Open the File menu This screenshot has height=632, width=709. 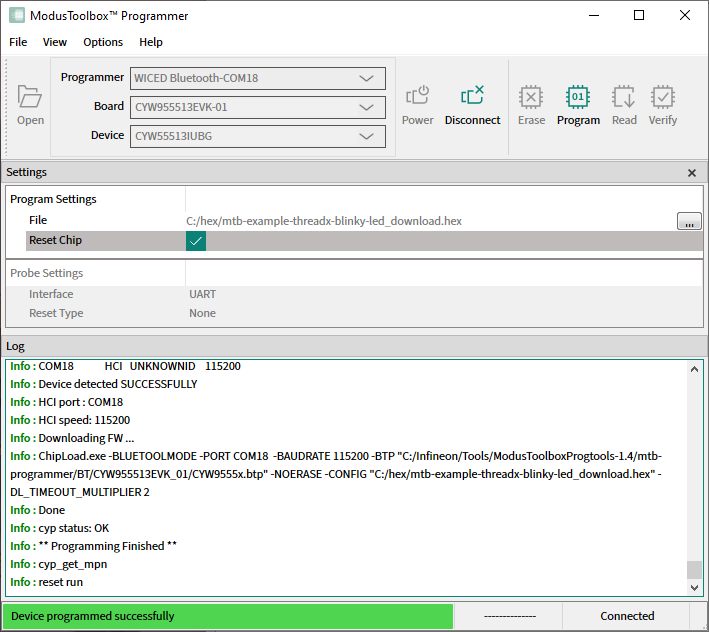click(18, 42)
